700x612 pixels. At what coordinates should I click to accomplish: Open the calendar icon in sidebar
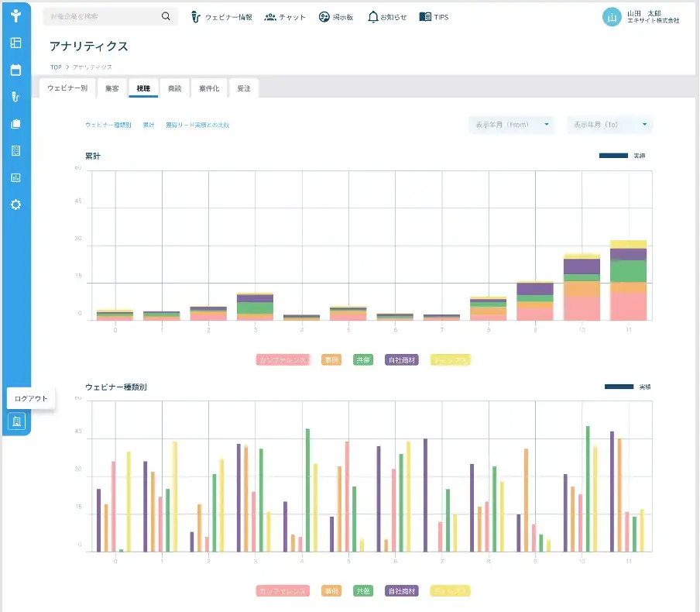pyautogui.click(x=15, y=70)
